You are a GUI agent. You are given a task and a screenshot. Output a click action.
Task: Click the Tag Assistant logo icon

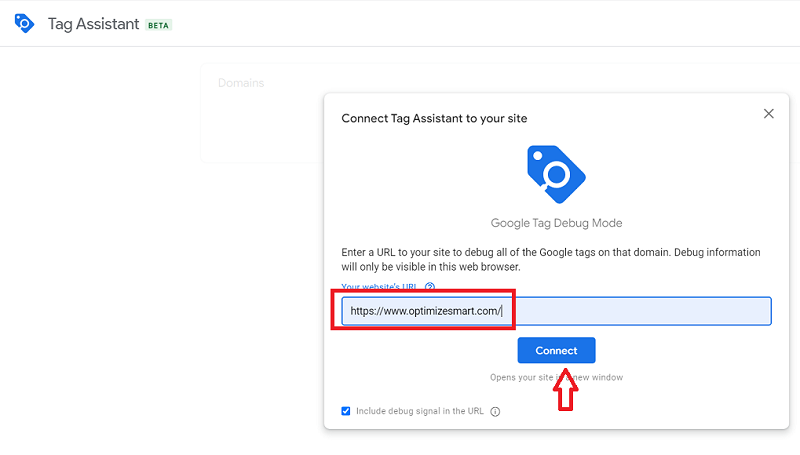[24, 23]
